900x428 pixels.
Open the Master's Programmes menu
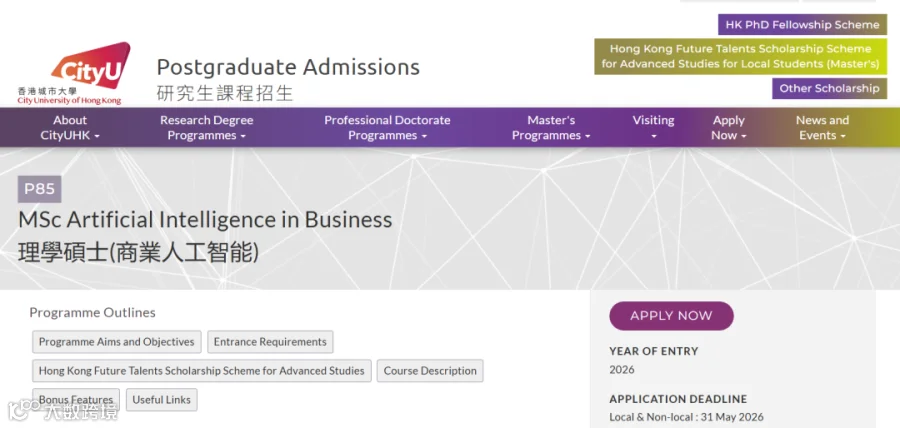[551, 128]
